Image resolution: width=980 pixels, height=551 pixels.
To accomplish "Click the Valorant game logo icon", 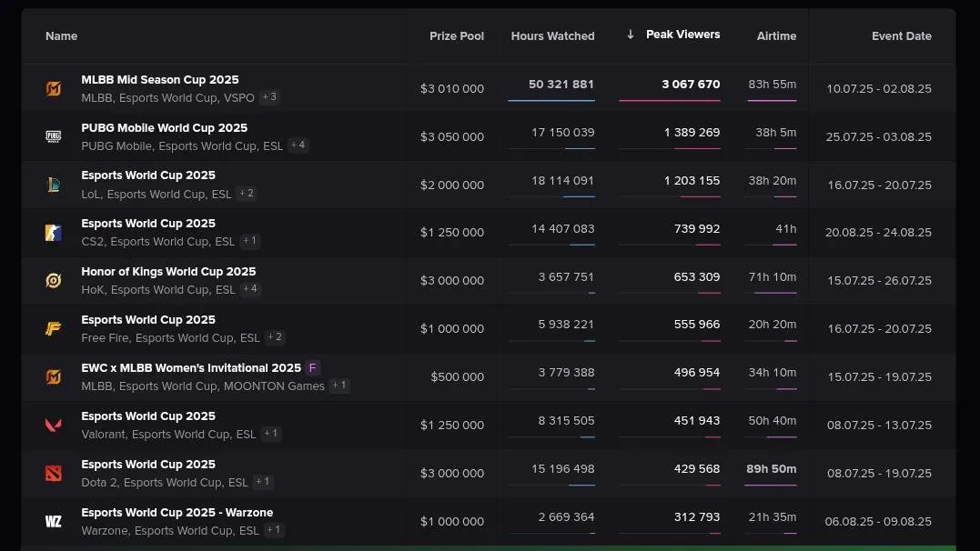I will [54, 425].
